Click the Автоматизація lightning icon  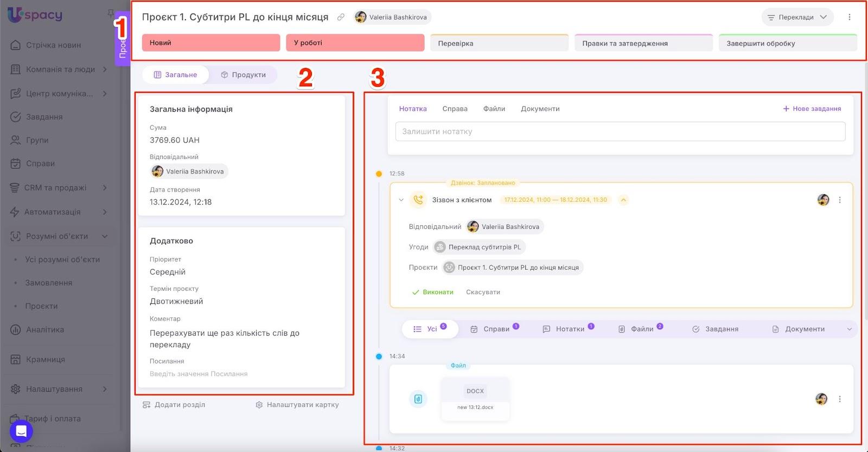tap(15, 212)
